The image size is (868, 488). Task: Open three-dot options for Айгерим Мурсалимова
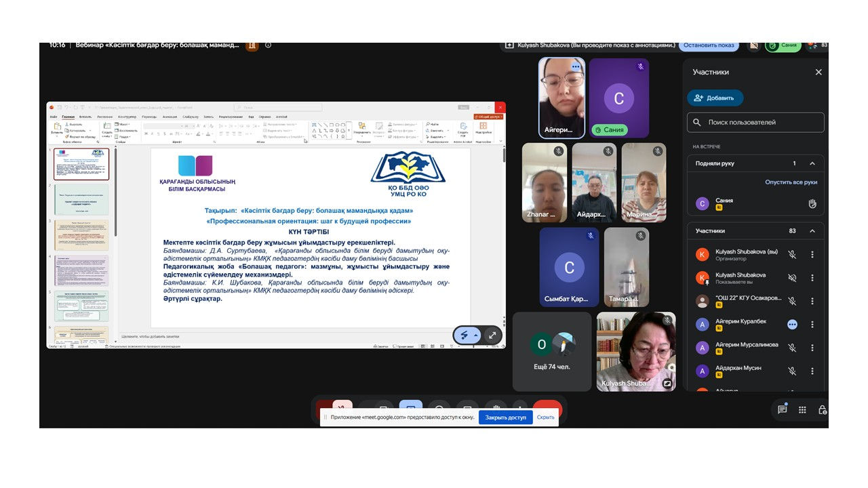(x=812, y=348)
